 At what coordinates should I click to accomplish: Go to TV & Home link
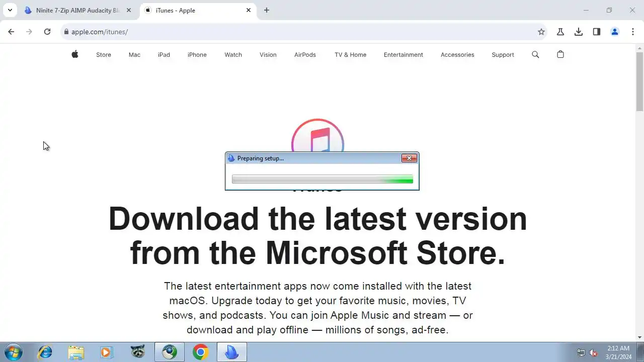pos(351,54)
